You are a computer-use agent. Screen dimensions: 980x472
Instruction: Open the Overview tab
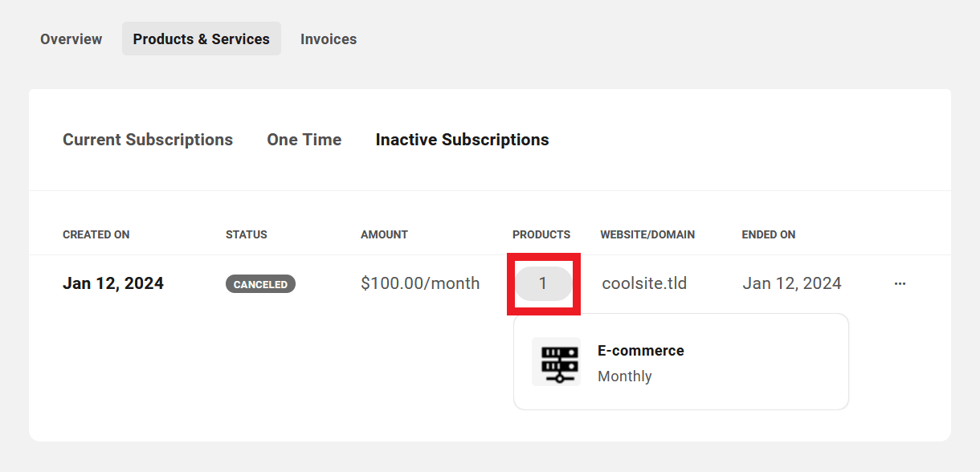click(x=71, y=39)
